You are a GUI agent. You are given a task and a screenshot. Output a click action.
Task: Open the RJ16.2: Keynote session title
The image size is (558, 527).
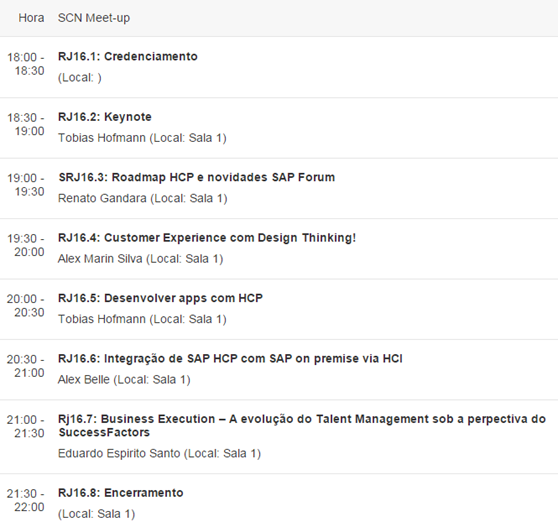coord(105,117)
